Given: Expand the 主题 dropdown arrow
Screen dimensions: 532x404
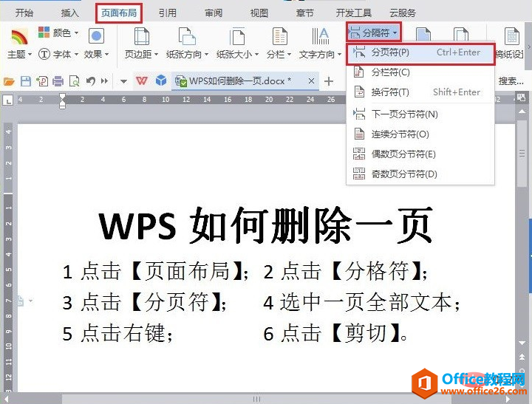Looking at the screenshot, I should point(30,54).
